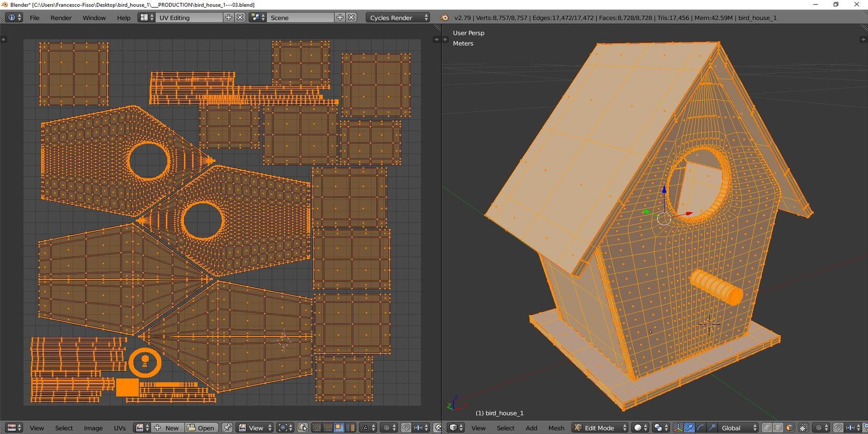Select mesh edge select mode

pyautogui.click(x=778, y=428)
